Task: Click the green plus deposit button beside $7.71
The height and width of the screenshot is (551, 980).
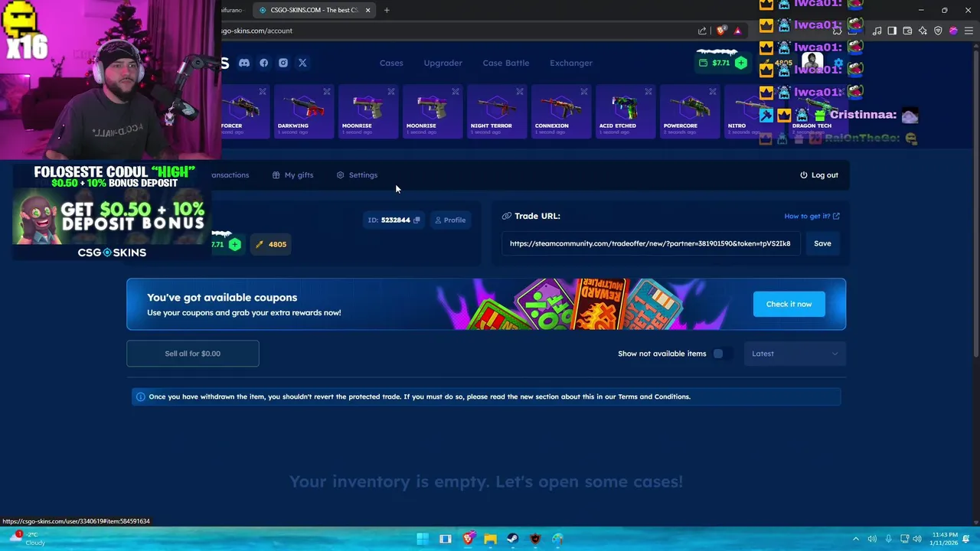Action: [740, 63]
